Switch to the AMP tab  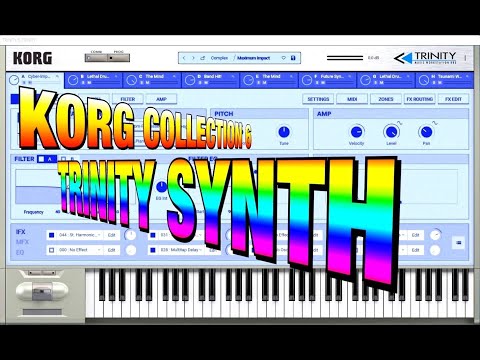[161, 99]
